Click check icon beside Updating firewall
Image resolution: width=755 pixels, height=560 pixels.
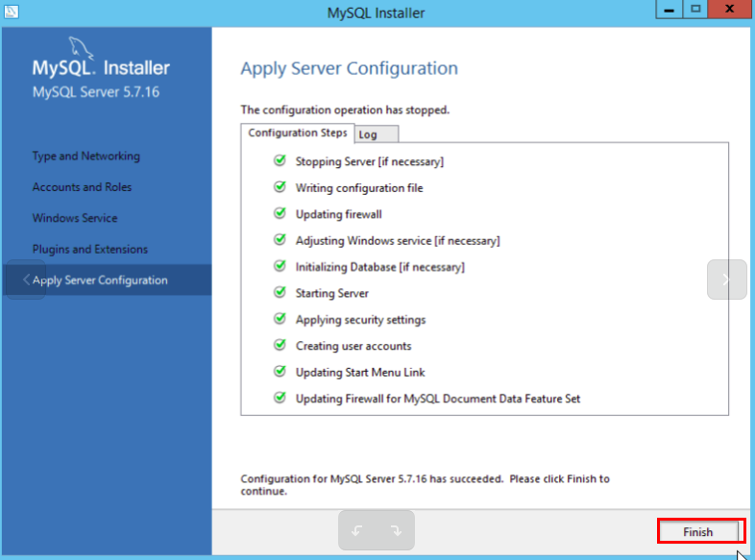coord(280,213)
